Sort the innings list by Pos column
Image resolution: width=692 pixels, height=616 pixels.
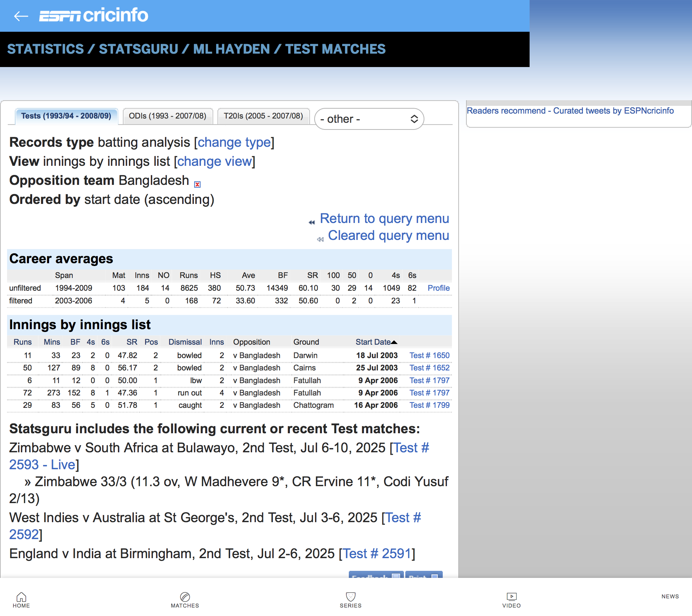tap(151, 342)
